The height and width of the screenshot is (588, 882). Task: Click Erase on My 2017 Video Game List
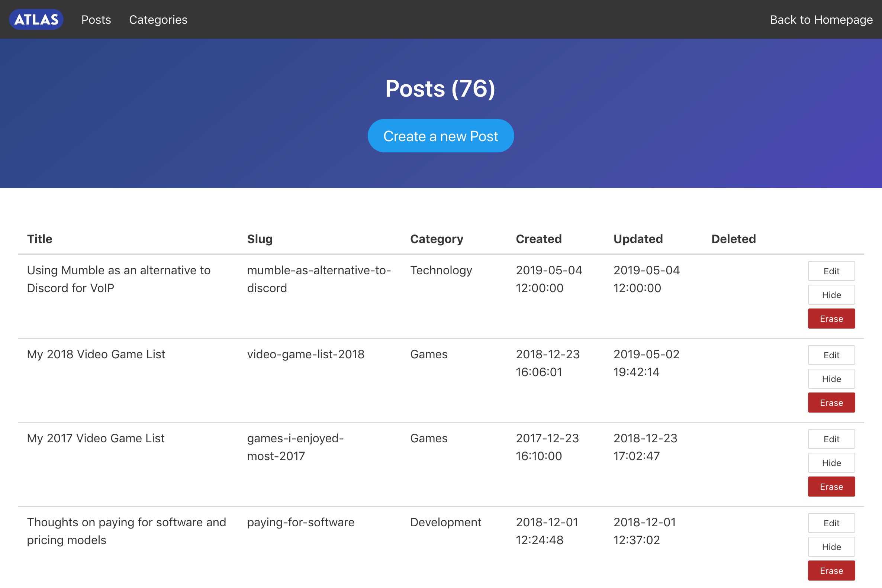click(831, 487)
